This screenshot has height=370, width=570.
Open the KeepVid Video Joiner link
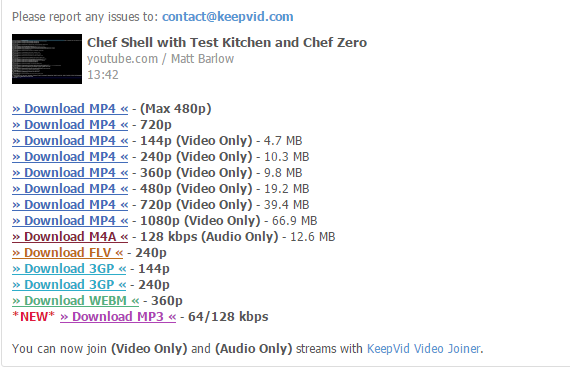424,349
